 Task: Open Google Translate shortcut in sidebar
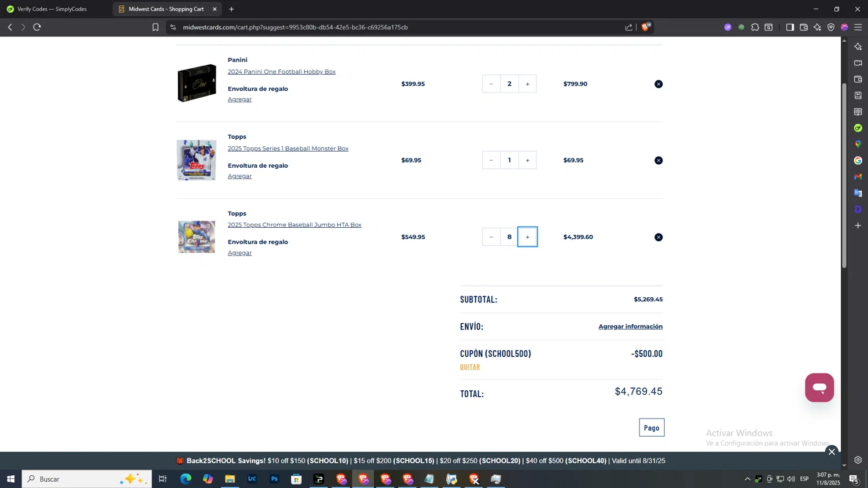pyautogui.click(x=858, y=193)
